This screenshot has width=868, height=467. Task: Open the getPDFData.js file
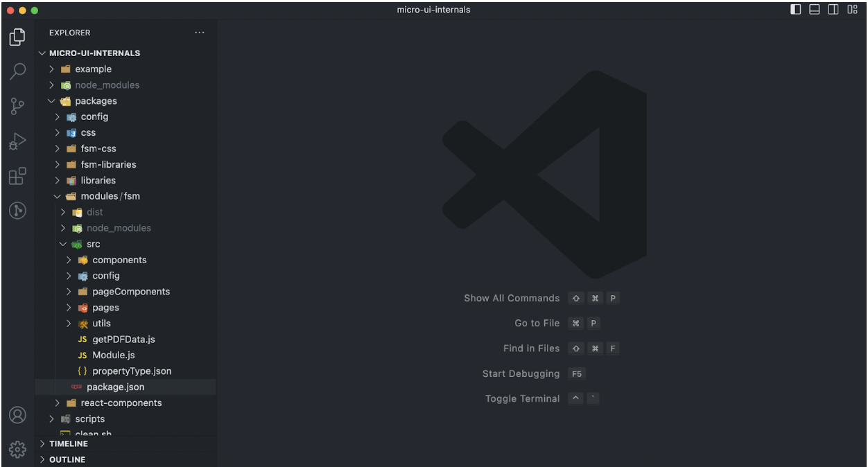pos(123,340)
